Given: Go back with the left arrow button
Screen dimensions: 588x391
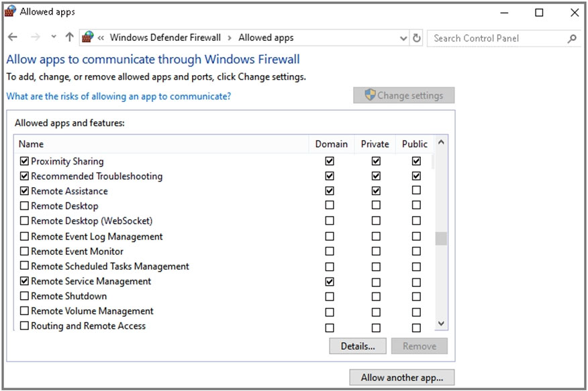Looking at the screenshot, I should (13, 37).
